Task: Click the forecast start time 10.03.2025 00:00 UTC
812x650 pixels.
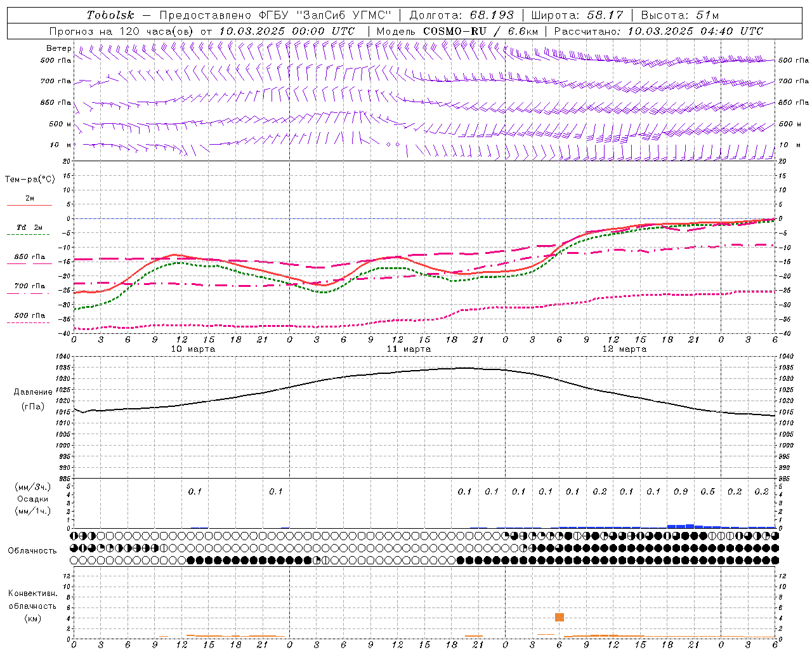Action: [x=287, y=31]
